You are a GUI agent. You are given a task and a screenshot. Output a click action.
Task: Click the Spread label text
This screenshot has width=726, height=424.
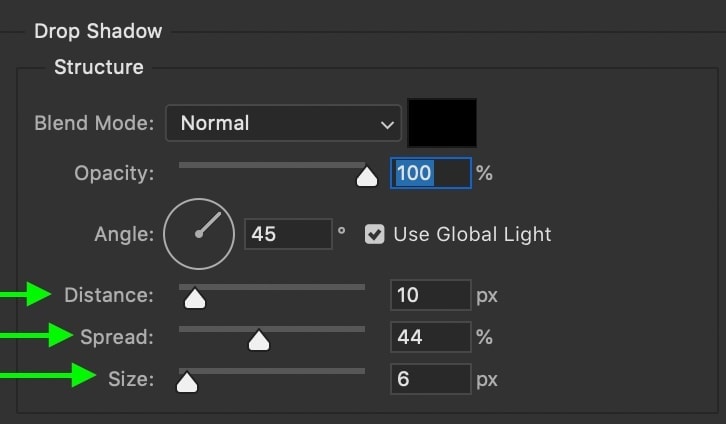[117, 337]
